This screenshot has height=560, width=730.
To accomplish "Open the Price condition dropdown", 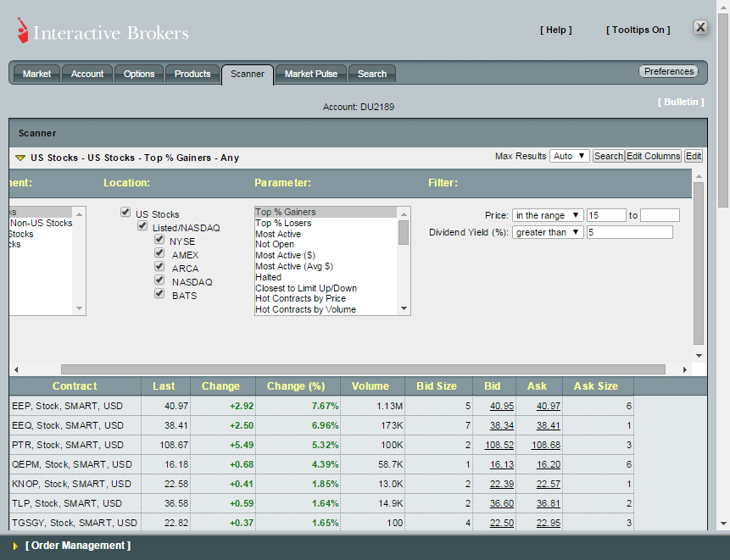I will (548, 215).
